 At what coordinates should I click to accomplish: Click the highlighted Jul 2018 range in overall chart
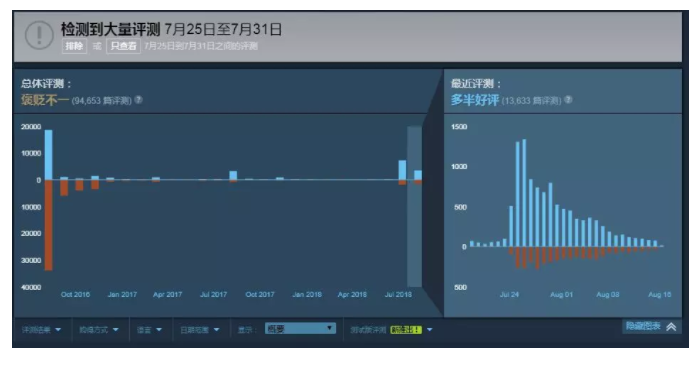415,206
